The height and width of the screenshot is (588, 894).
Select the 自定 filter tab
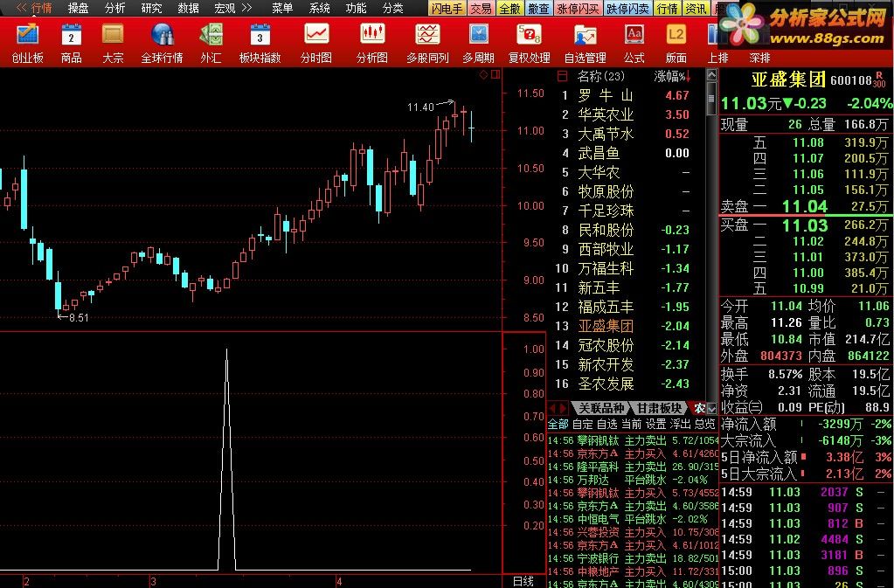click(583, 424)
